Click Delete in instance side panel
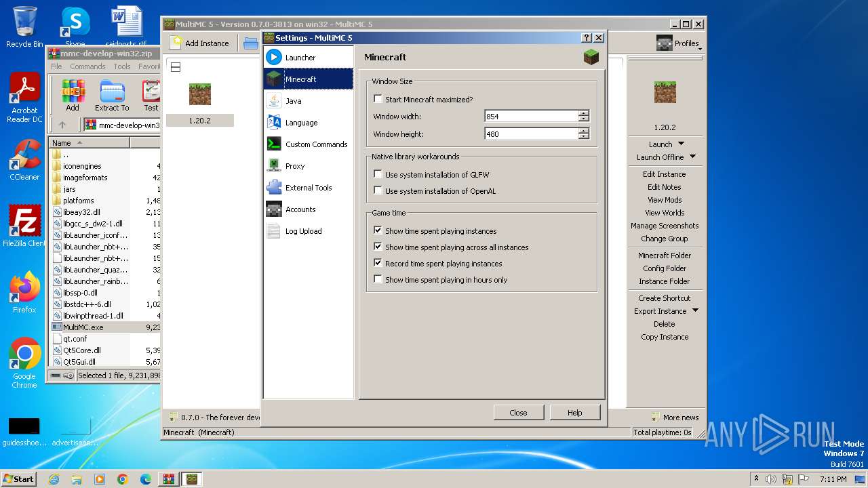868x488 pixels. pyautogui.click(x=665, y=324)
